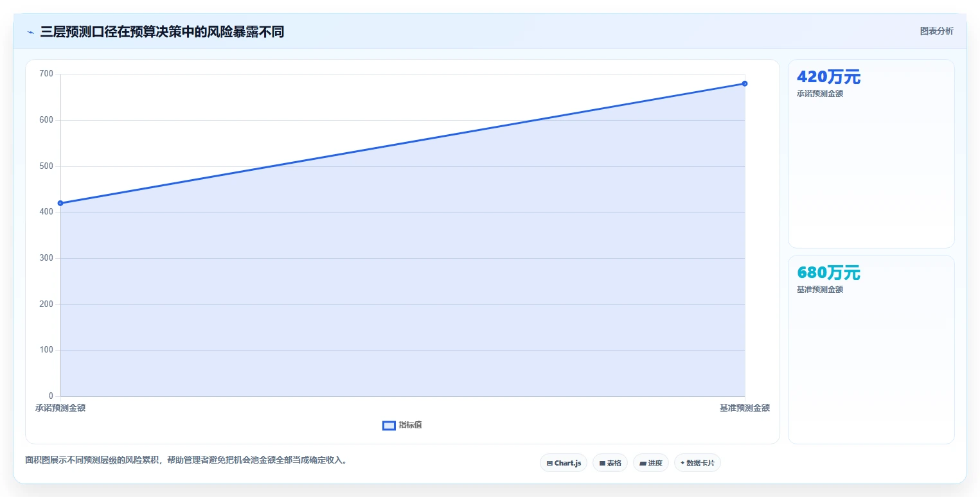Click the 承诺预测金额 x-axis label
The width and height of the screenshot is (980, 497).
click(x=60, y=408)
